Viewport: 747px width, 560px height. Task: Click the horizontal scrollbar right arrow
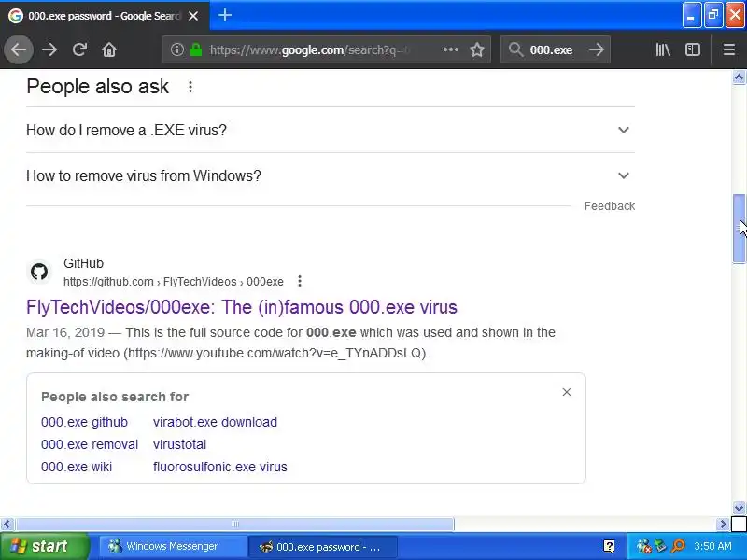[723, 525]
